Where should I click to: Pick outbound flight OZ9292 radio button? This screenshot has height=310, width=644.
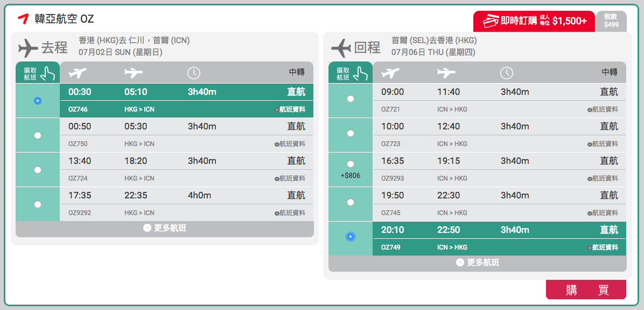click(x=38, y=204)
